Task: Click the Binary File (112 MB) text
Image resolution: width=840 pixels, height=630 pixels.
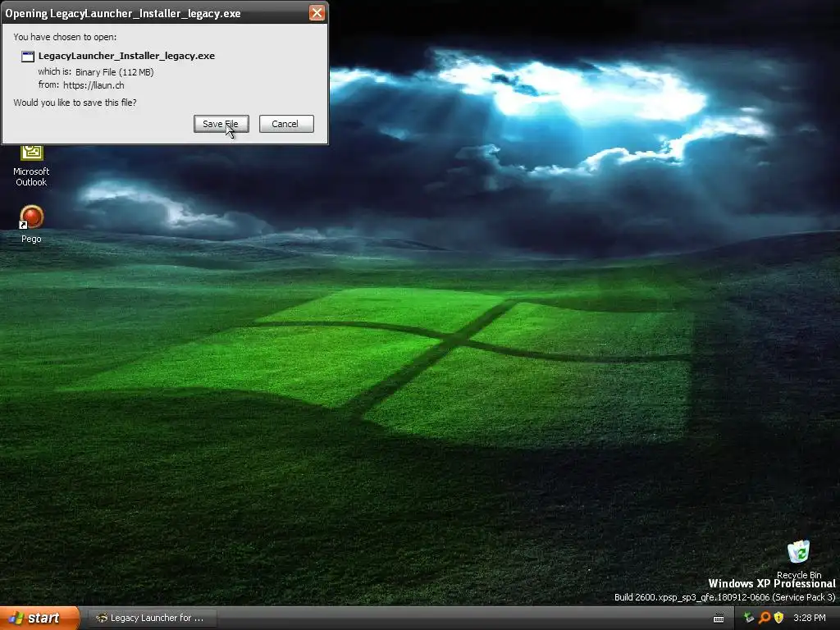Action: pos(115,72)
